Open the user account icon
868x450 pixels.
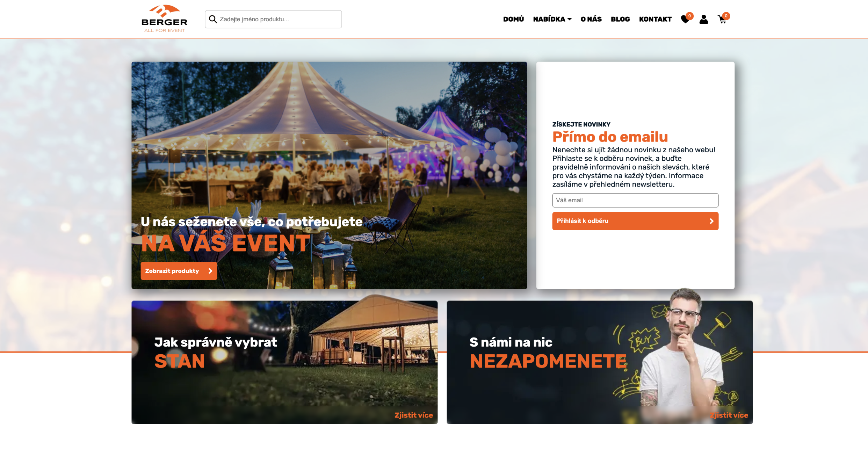[x=703, y=19]
